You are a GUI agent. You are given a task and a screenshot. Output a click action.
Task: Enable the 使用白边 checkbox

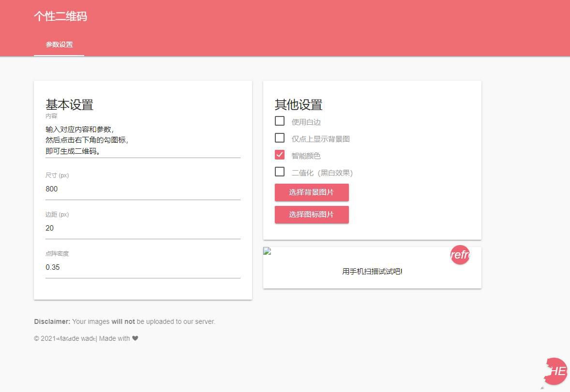pyautogui.click(x=280, y=121)
